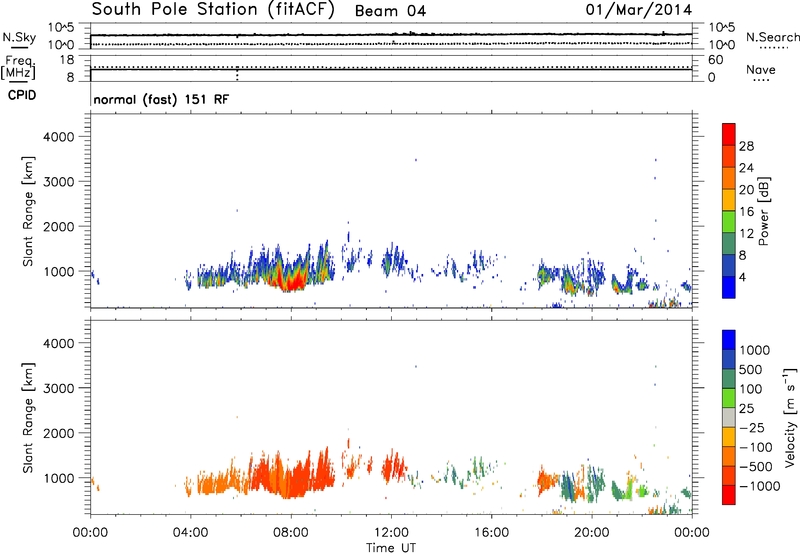Click the -500 label on velocity colorbar
This screenshot has height=554, width=800.
(x=756, y=466)
